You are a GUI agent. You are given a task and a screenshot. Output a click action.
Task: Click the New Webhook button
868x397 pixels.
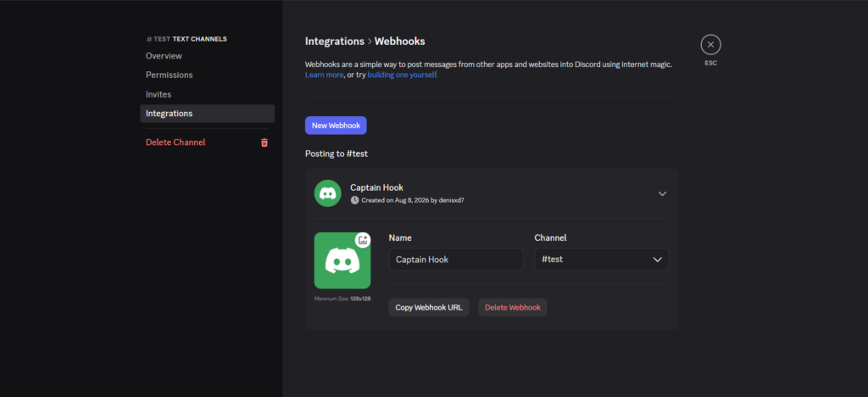(x=336, y=126)
